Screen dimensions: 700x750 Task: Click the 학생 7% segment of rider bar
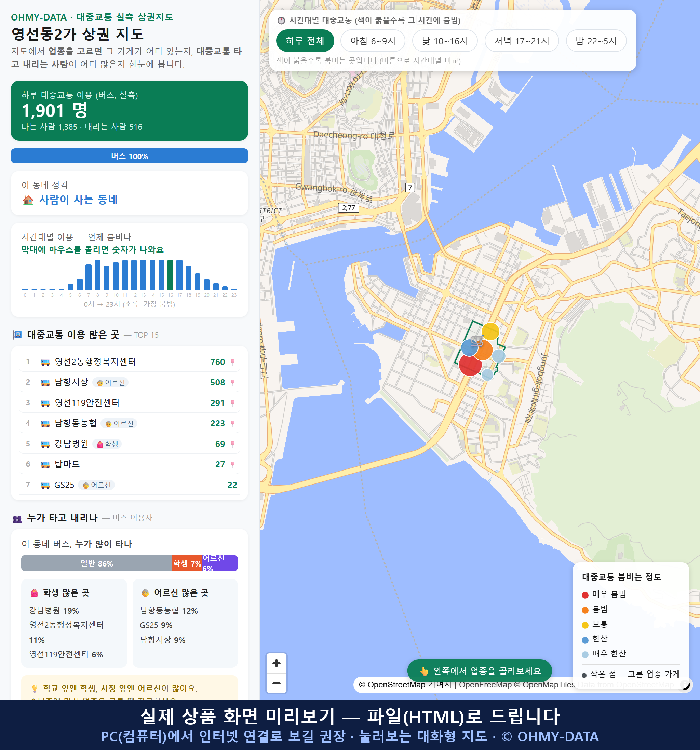click(x=187, y=563)
